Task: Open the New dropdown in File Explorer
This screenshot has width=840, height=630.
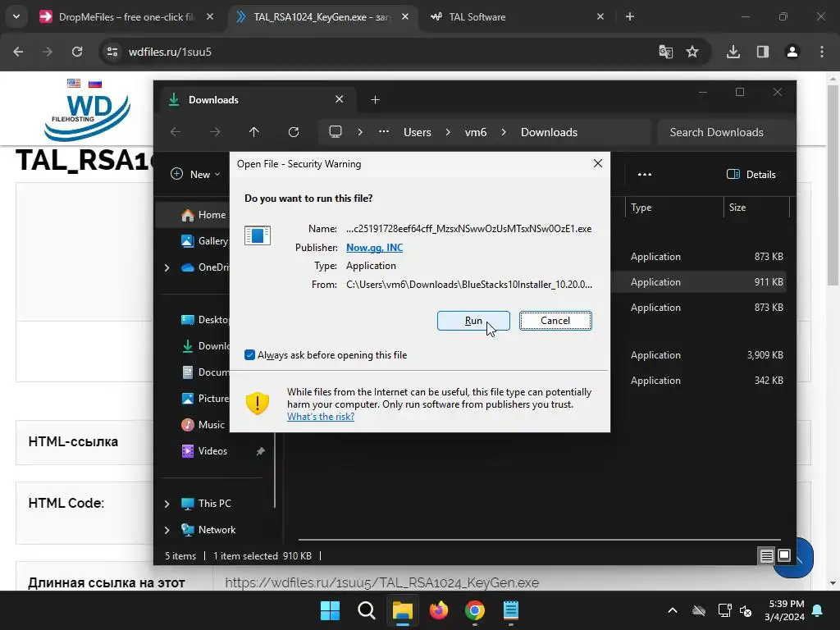Action: point(195,174)
